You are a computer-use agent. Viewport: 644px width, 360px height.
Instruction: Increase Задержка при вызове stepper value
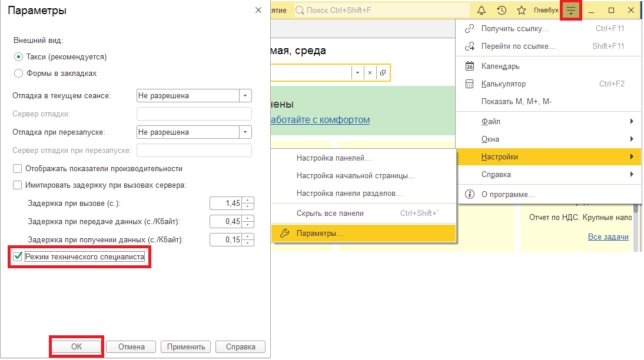tap(248, 201)
